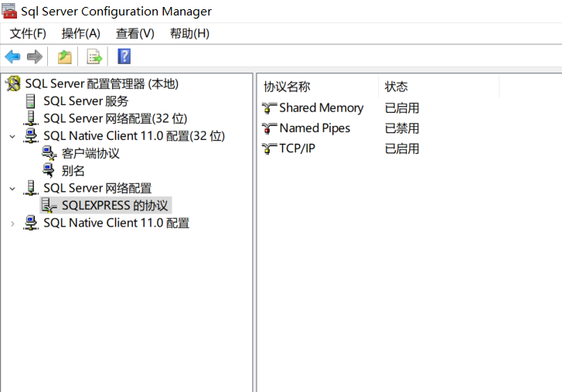The height and width of the screenshot is (392, 562).
Task: Collapse the SQL Server 网络配置 node
Action: coord(12,189)
